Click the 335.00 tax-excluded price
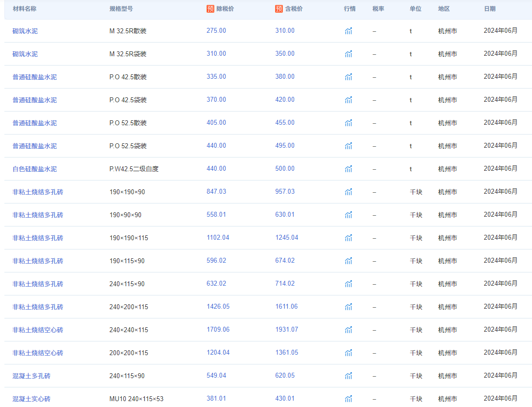Viewport: 532px width, 407px height. pyautogui.click(x=216, y=77)
